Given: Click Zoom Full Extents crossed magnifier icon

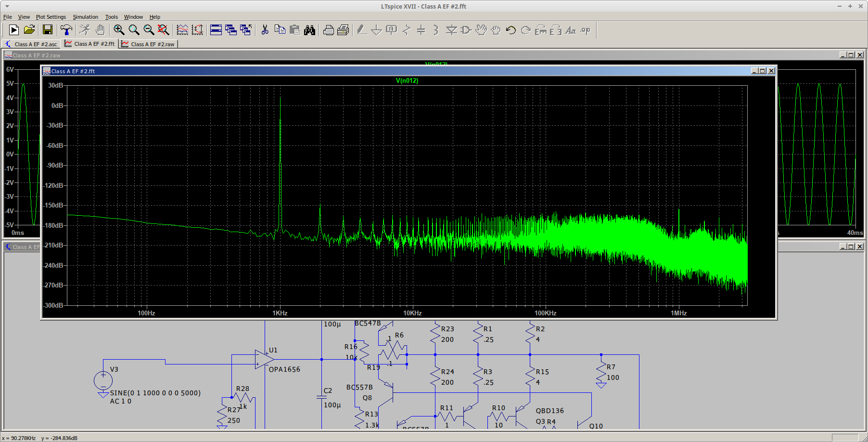Looking at the screenshot, I should 164,30.
